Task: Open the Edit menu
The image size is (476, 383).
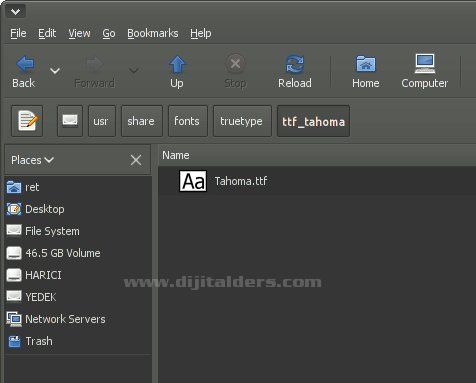Action: pos(47,33)
